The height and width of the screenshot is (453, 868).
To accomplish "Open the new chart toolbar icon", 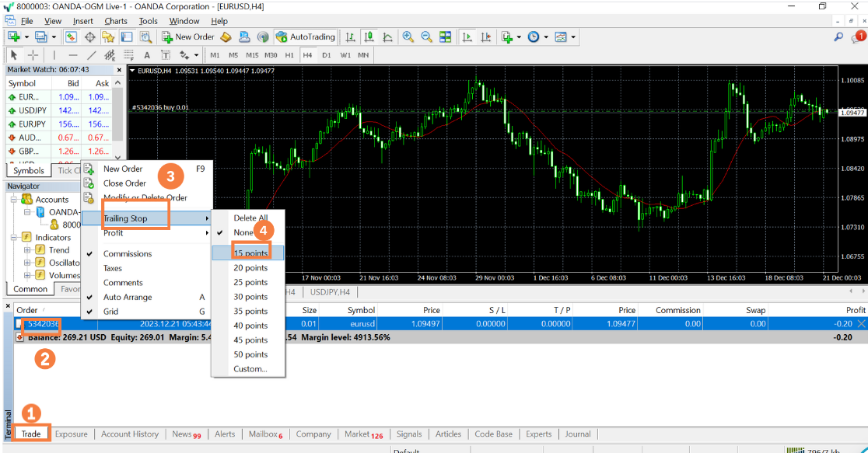I will 13,37.
